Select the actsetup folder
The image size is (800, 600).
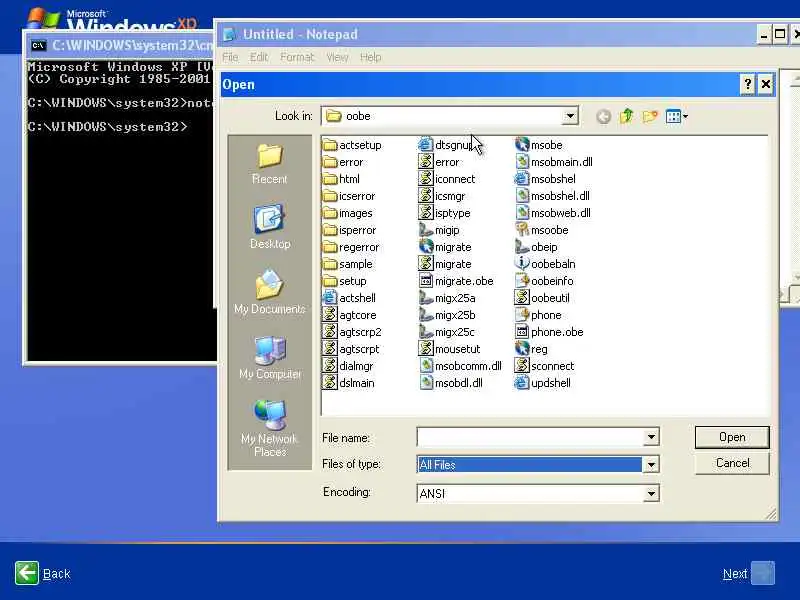[x=353, y=145]
